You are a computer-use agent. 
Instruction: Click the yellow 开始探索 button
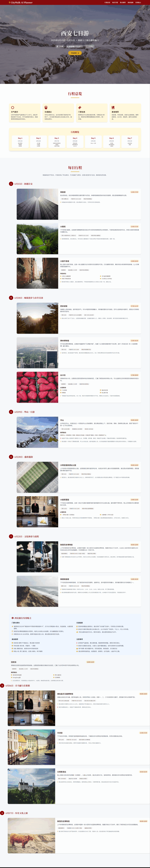pos(75,53)
